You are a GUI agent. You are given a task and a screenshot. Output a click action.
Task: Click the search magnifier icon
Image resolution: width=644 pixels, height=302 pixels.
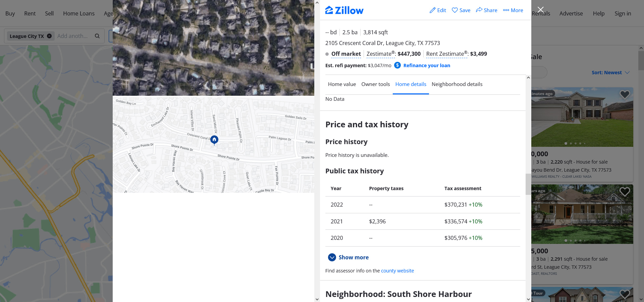(x=97, y=36)
